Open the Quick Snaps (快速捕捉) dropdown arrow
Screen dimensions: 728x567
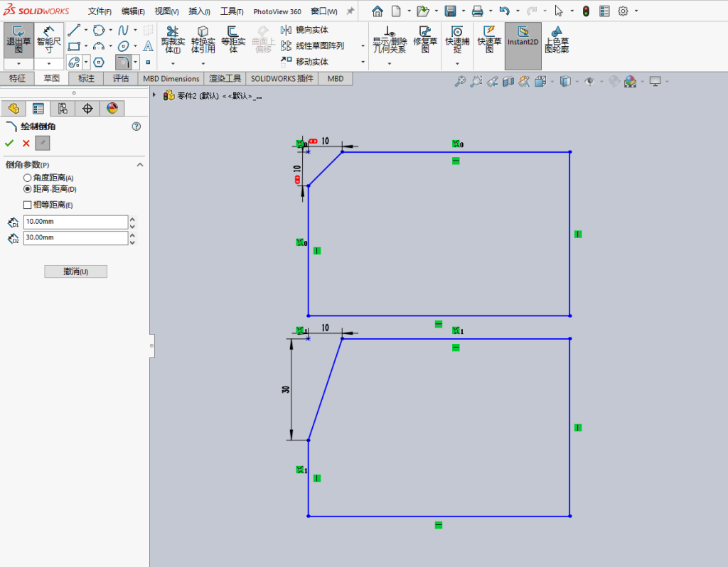457,63
